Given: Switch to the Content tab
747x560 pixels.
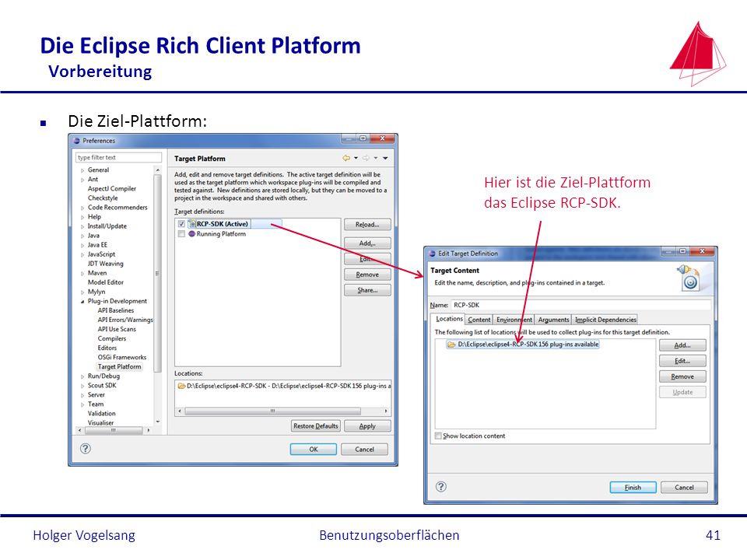Looking at the screenshot, I should point(479,320).
